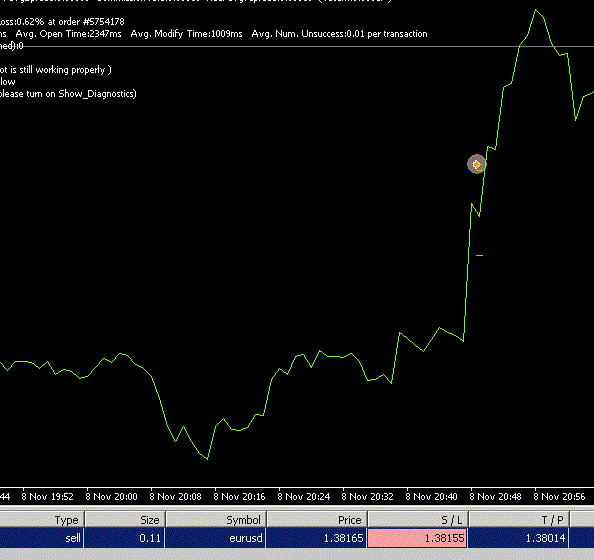Image resolution: width=594 pixels, height=560 pixels.
Task: Select the 1.38014 take profit cell
Action: (519, 538)
